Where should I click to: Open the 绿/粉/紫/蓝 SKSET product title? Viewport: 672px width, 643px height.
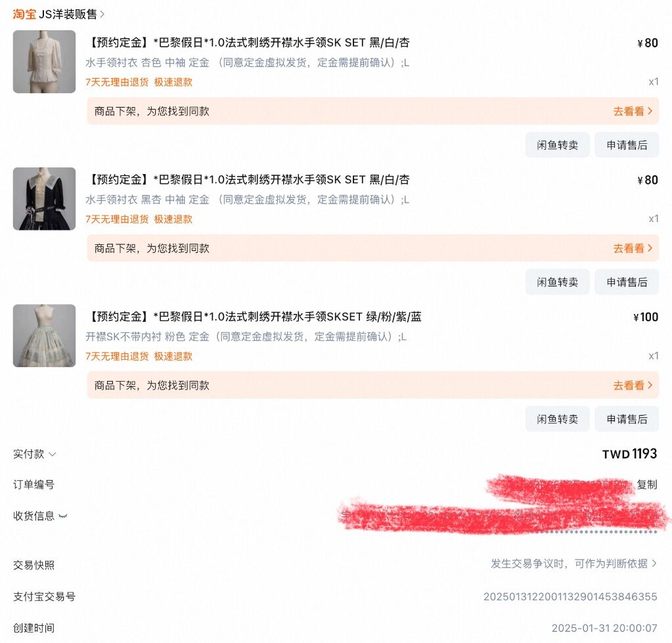click(255, 317)
